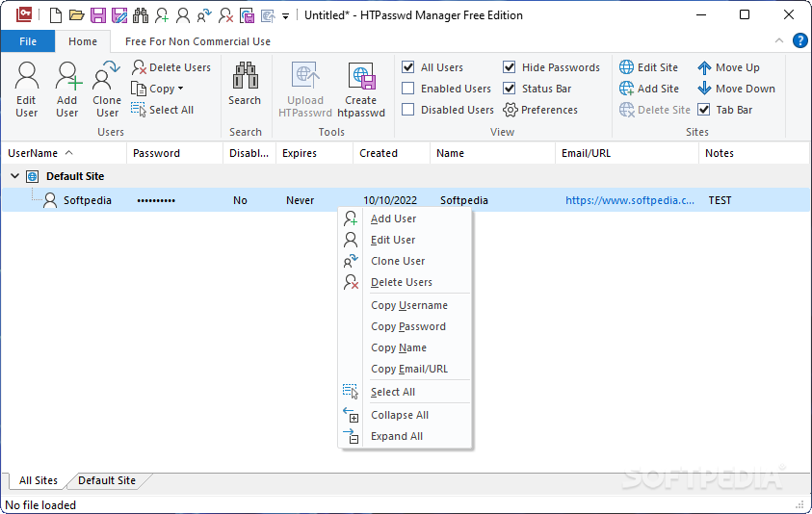Click the New file icon in quick access toolbar

coord(56,15)
